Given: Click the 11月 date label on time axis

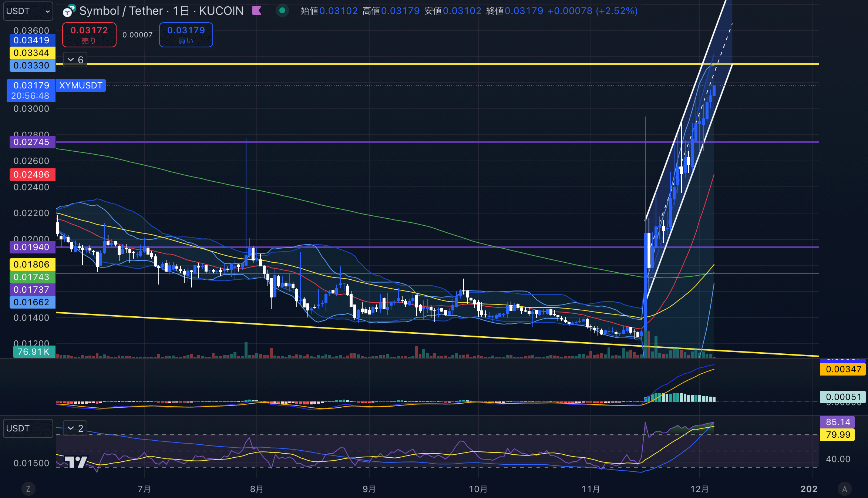Looking at the screenshot, I should tap(591, 489).
